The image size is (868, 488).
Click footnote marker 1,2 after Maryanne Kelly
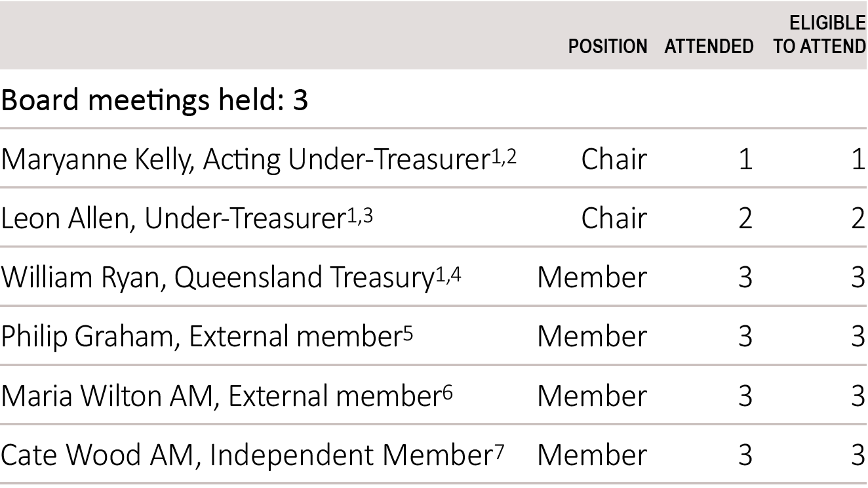(x=503, y=156)
